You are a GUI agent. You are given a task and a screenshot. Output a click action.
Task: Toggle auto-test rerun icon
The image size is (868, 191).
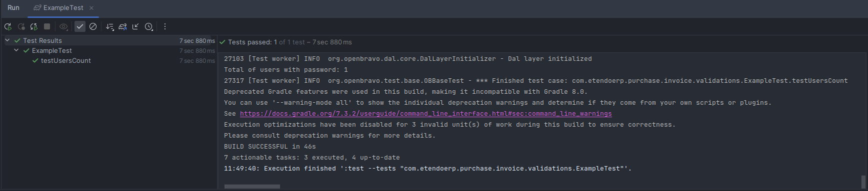pos(34,27)
